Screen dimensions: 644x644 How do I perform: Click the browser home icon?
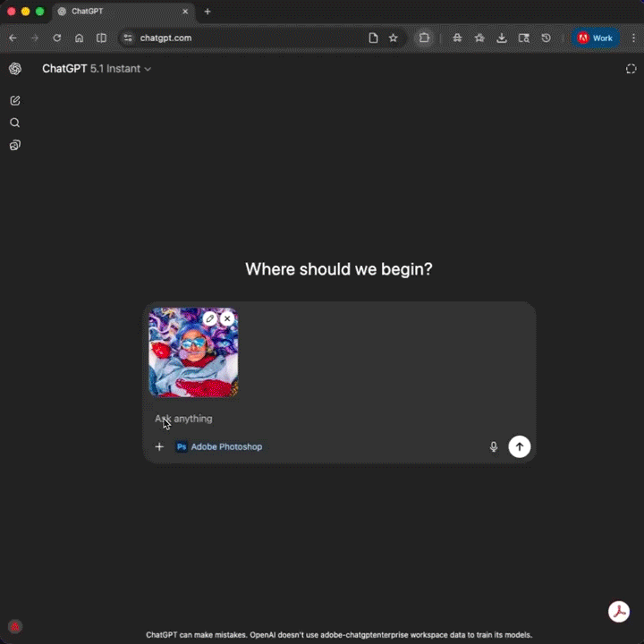80,38
